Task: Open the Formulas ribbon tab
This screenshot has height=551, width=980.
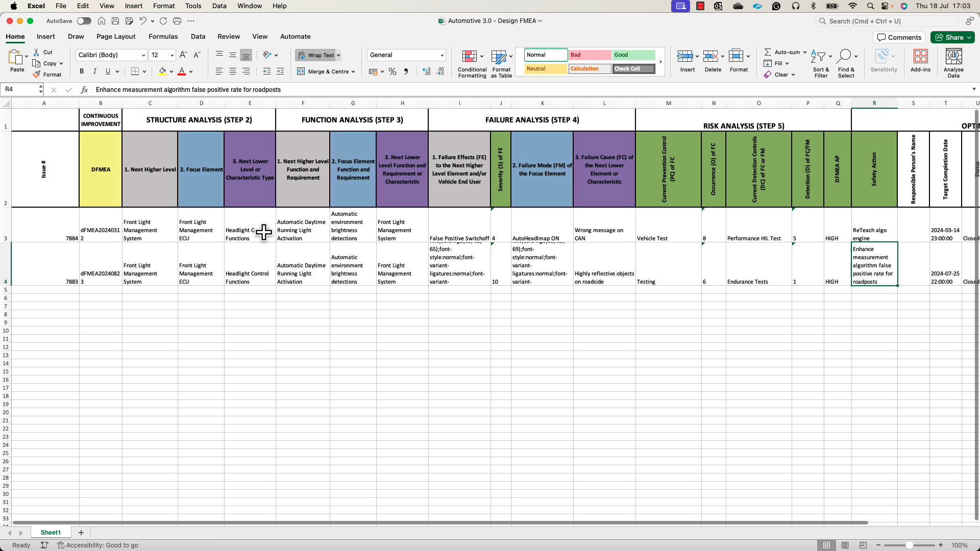Action: coord(163,37)
